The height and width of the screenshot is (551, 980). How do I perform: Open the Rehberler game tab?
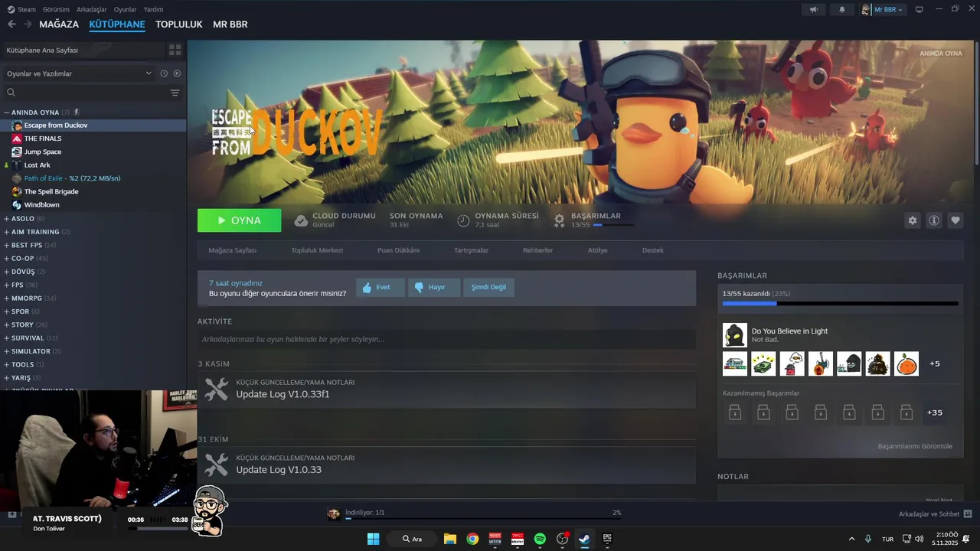[x=537, y=250]
